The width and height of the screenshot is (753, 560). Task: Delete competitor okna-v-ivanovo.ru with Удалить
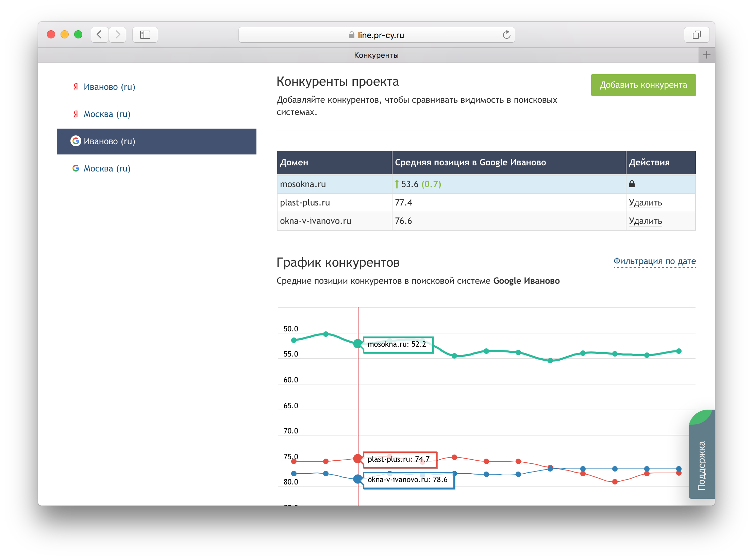point(645,221)
